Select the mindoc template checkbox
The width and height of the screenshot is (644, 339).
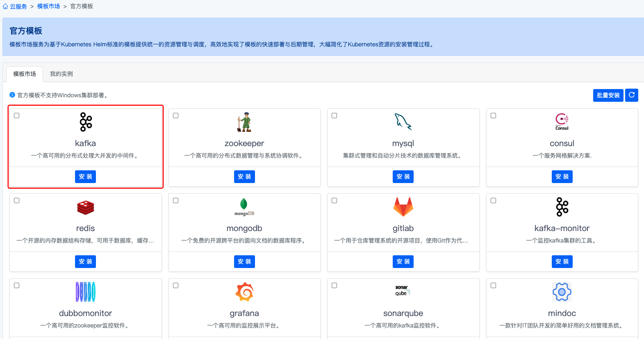[494, 285]
